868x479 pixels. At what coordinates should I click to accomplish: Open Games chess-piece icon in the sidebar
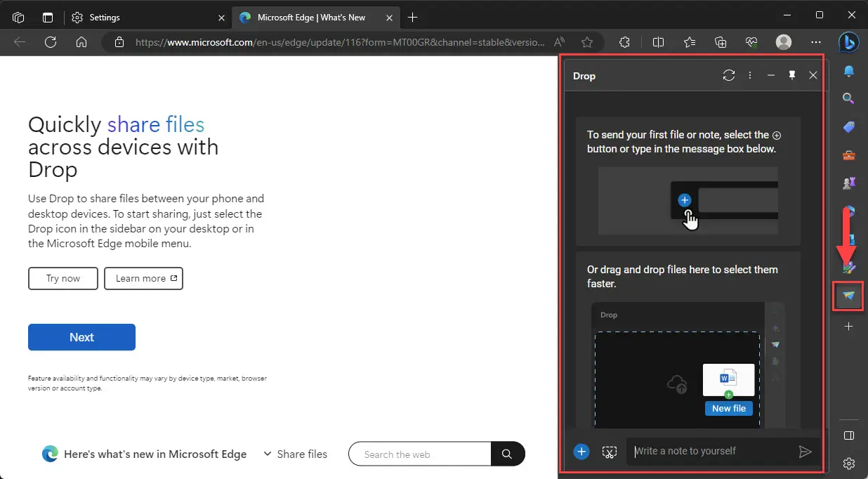(x=849, y=183)
